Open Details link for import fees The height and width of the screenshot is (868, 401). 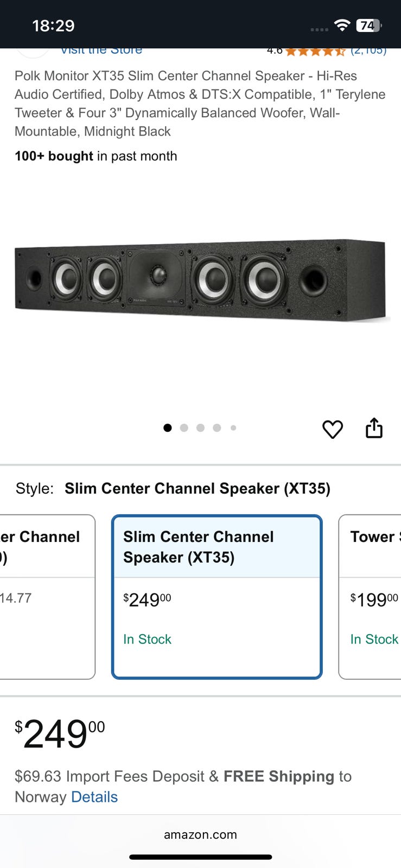[94, 797]
